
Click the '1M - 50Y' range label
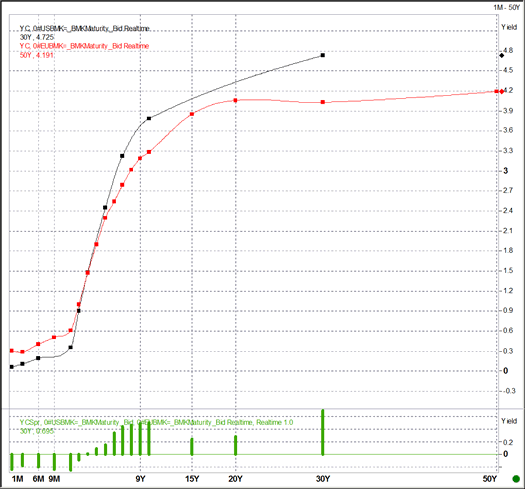506,7
